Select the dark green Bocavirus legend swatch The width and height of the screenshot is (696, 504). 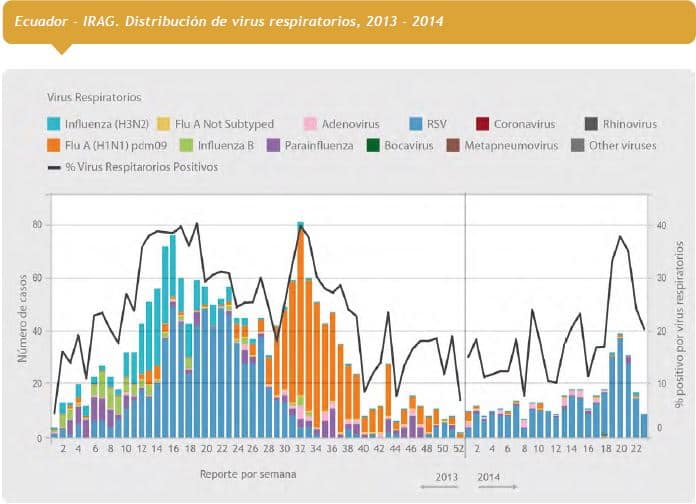coord(372,145)
